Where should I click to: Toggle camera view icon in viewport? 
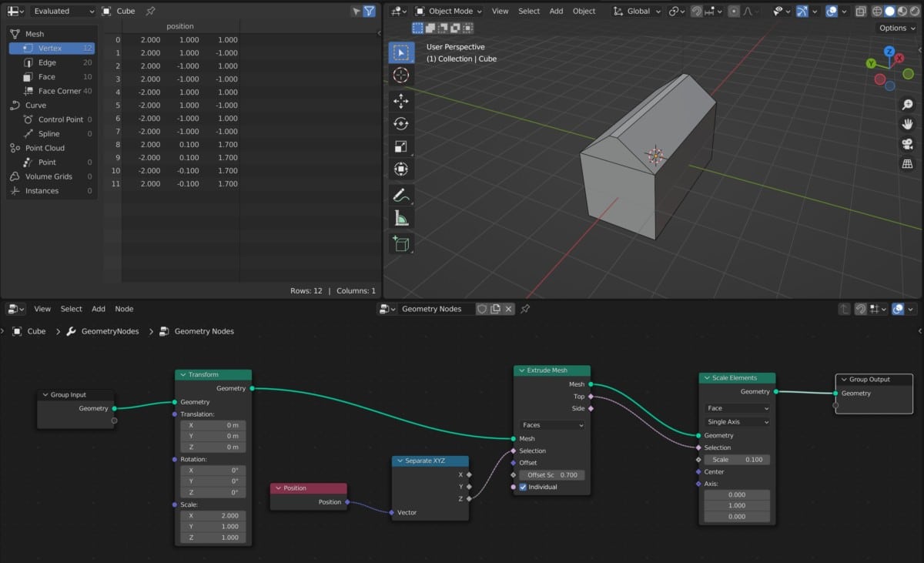click(x=907, y=144)
